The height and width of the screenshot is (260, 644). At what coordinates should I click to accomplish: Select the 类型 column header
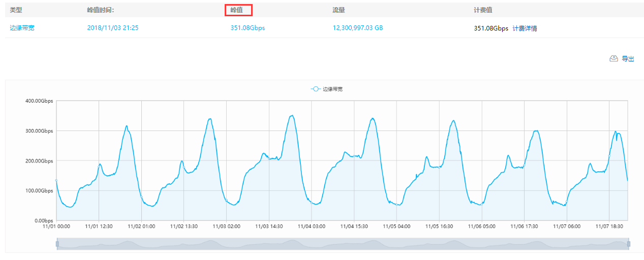16,10
